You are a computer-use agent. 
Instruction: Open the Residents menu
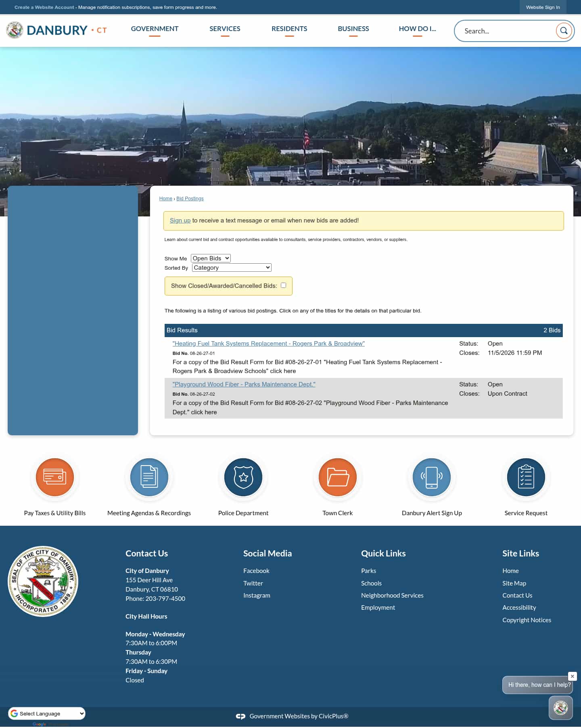(289, 29)
